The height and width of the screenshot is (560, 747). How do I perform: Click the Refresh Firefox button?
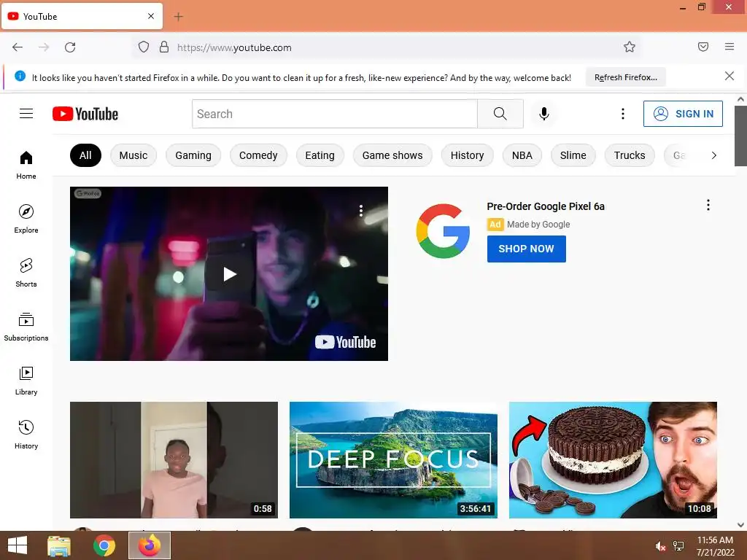click(x=625, y=77)
